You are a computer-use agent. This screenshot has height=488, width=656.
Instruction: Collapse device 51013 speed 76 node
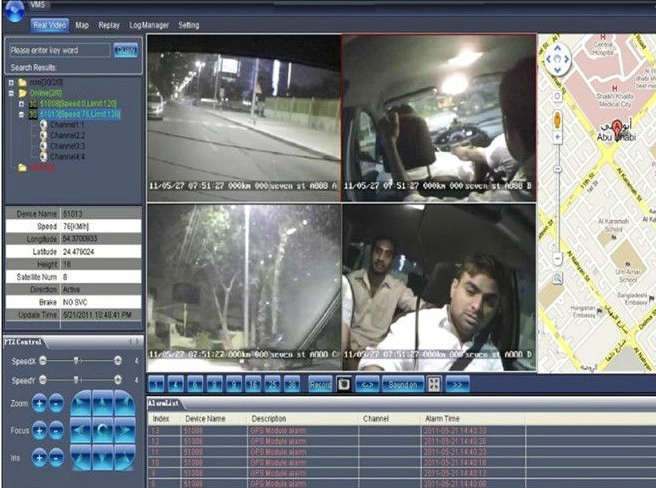point(21,114)
